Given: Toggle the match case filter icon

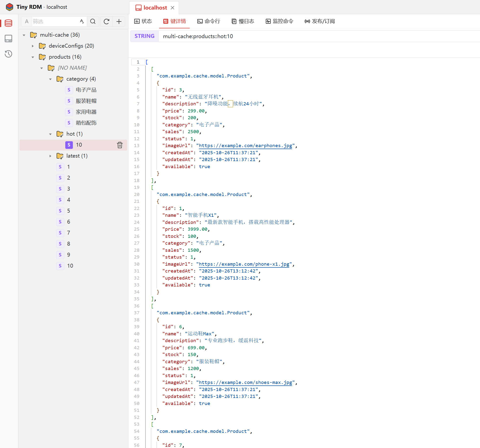Looking at the screenshot, I should pos(82,22).
